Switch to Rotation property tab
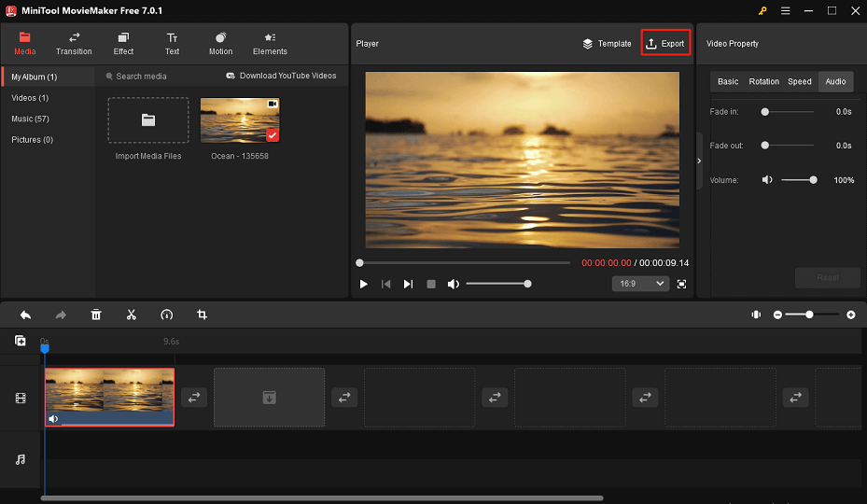 tap(763, 81)
